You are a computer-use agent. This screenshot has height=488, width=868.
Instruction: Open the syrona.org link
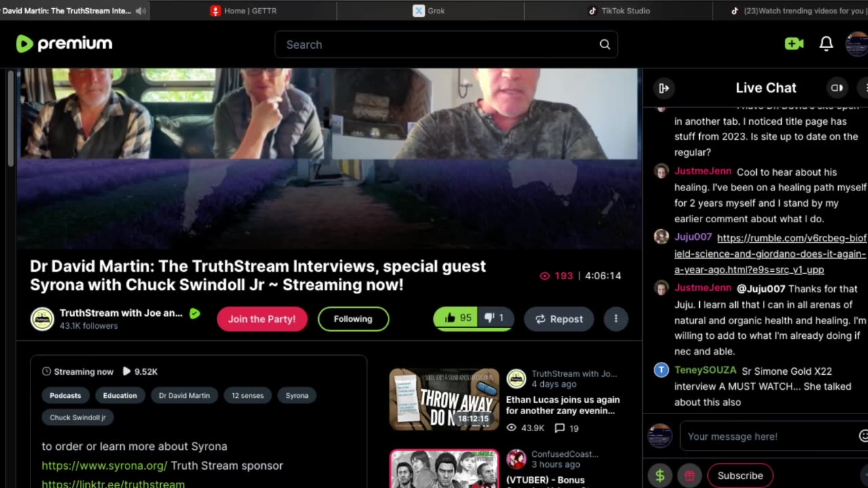tap(104, 466)
